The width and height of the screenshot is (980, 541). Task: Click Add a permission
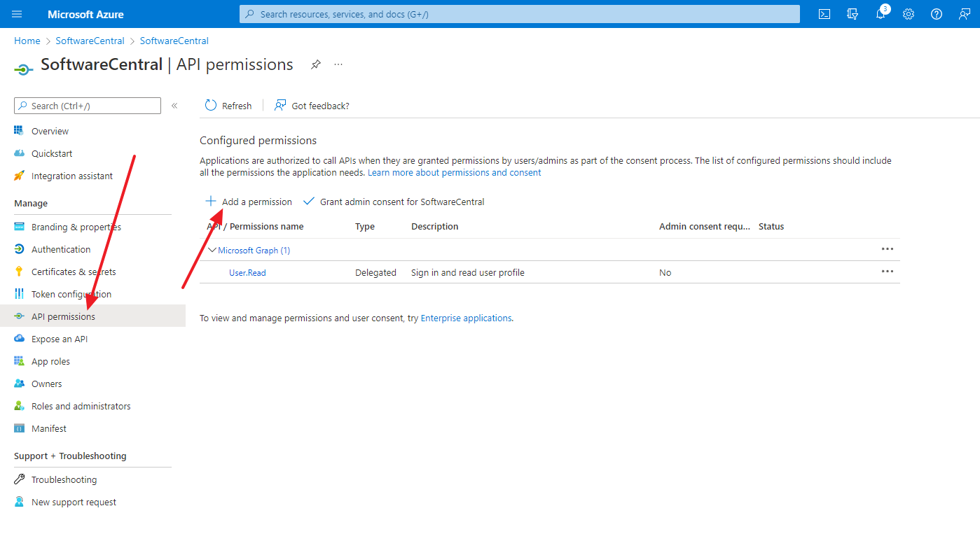point(249,202)
